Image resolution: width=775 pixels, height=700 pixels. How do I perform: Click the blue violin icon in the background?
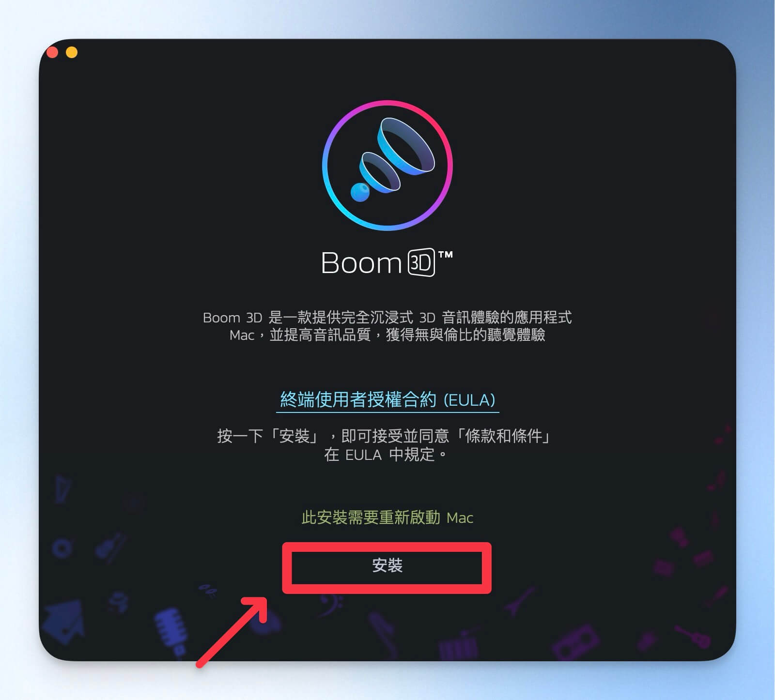[x=110, y=547]
